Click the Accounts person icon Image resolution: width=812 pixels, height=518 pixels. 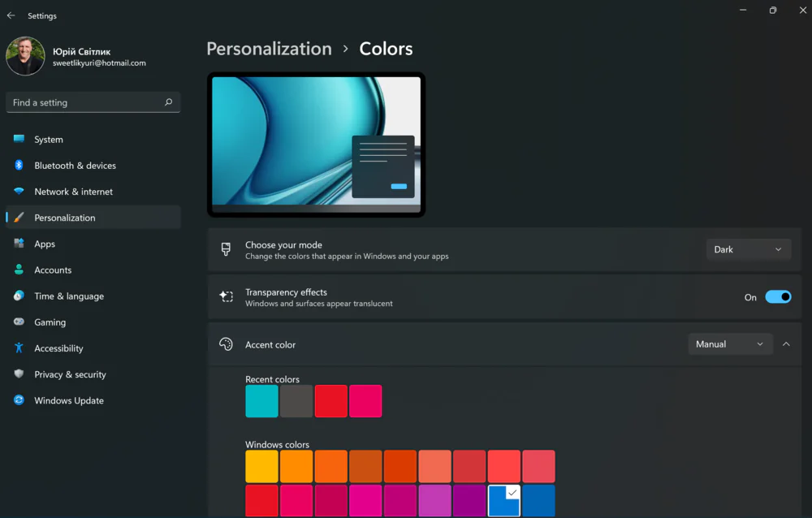19,270
